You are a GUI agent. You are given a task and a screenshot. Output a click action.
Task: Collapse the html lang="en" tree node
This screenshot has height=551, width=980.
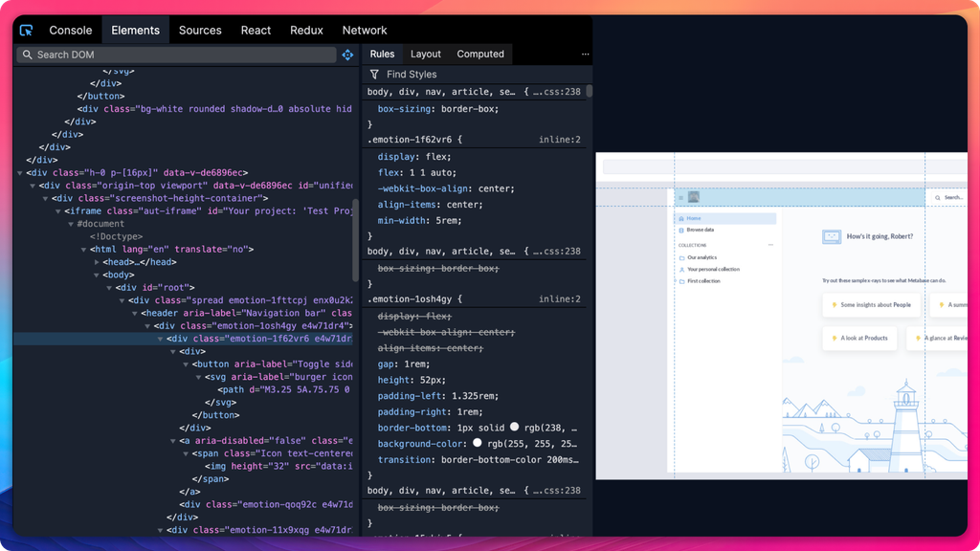84,248
